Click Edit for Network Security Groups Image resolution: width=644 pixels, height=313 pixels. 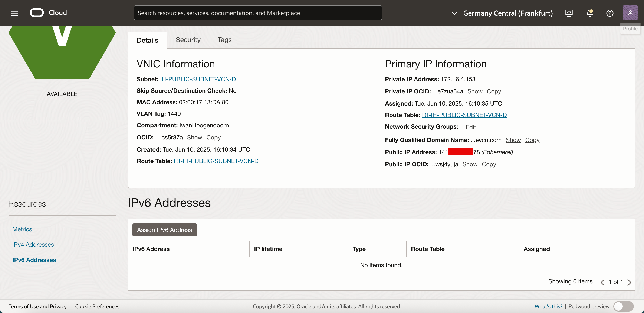[x=470, y=127]
